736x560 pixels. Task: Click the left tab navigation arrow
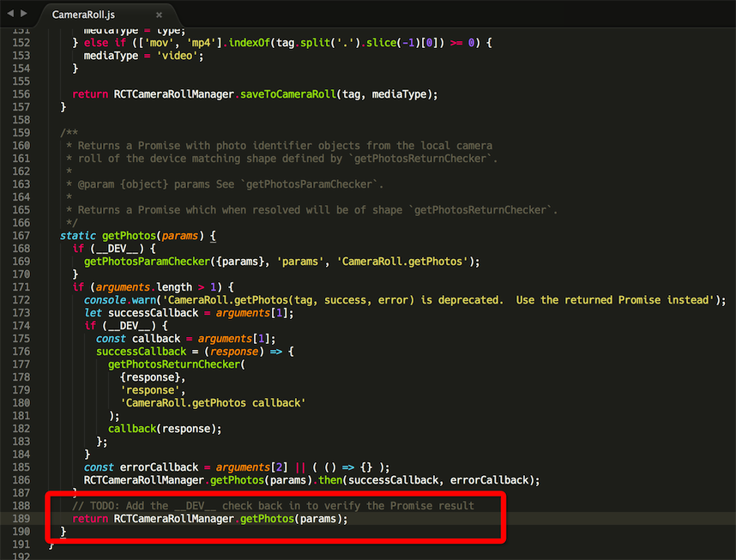(x=9, y=14)
